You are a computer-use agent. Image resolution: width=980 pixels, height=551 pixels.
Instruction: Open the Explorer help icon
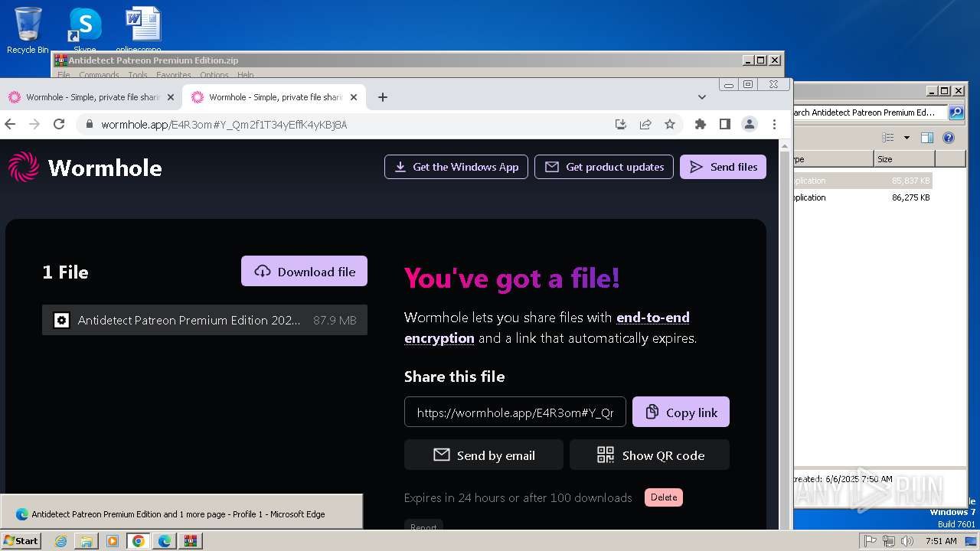[949, 138]
